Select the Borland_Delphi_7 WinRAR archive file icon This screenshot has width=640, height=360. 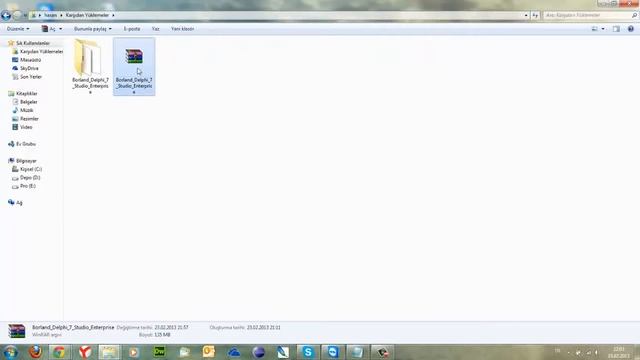tap(134, 57)
